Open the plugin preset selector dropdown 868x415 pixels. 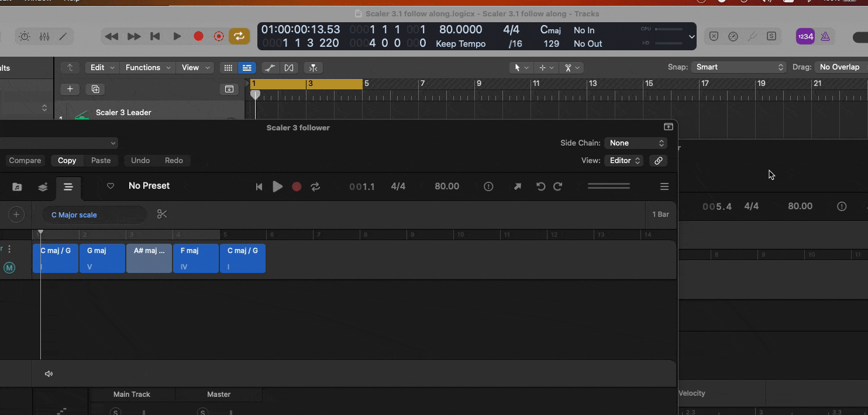[x=58, y=143]
